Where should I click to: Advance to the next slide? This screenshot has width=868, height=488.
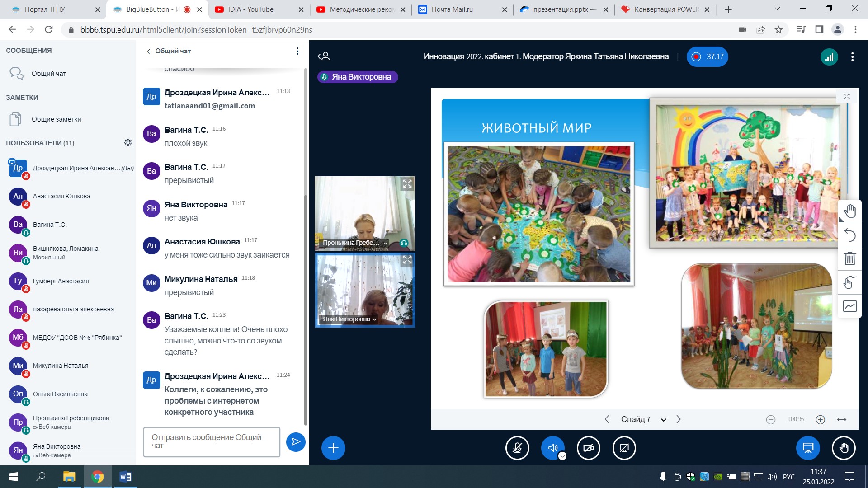click(x=679, y=419)
